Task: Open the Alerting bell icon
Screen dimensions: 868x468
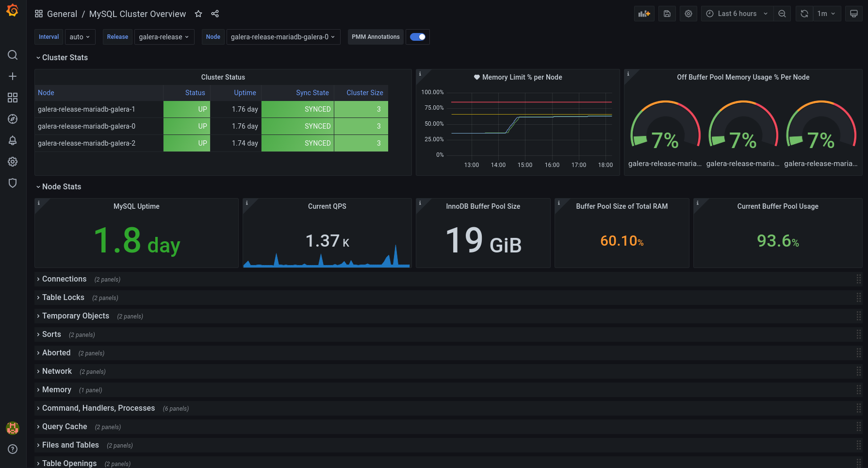Action: (13, 140)
